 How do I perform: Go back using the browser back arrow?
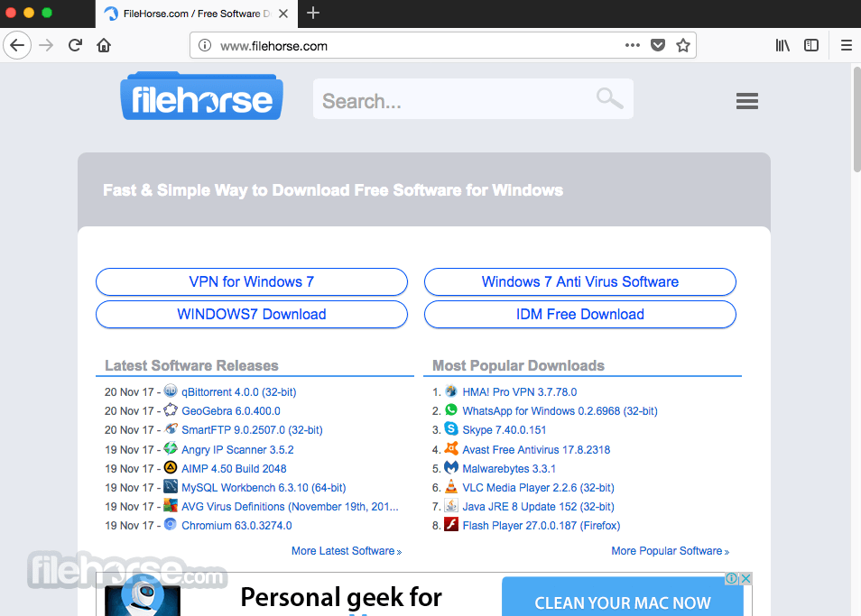(x=17, y=45)
